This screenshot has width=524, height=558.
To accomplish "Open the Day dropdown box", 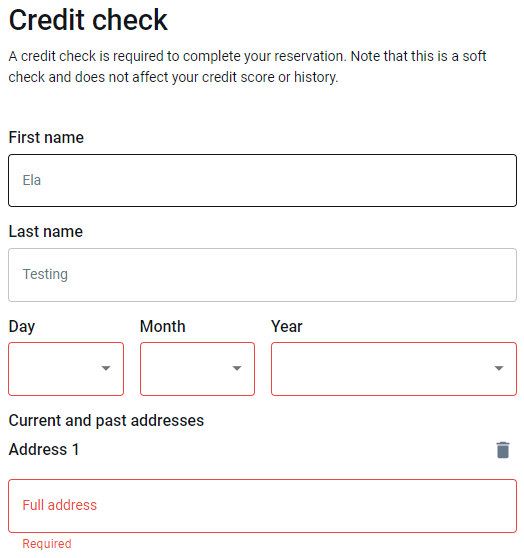I will 66,369.
